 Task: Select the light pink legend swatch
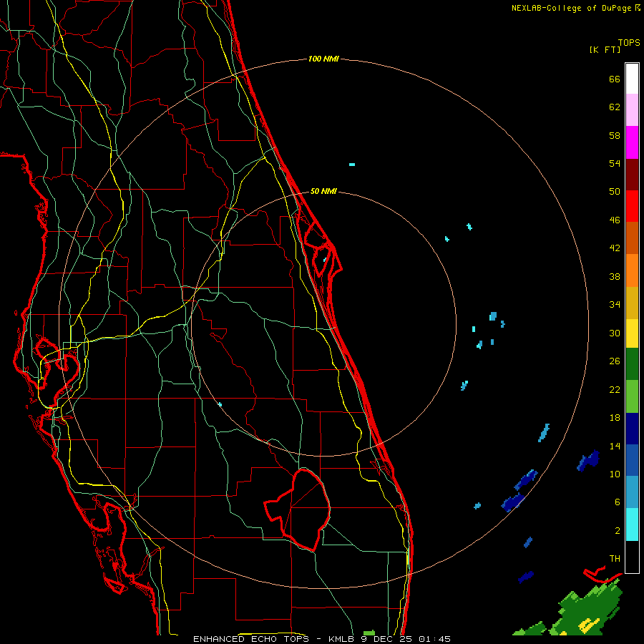(x=632, y=110)
